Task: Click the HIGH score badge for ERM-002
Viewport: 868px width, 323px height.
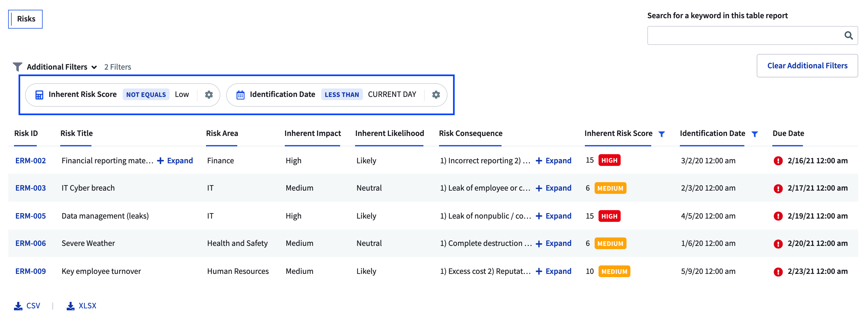Action: tap(609, 160)
